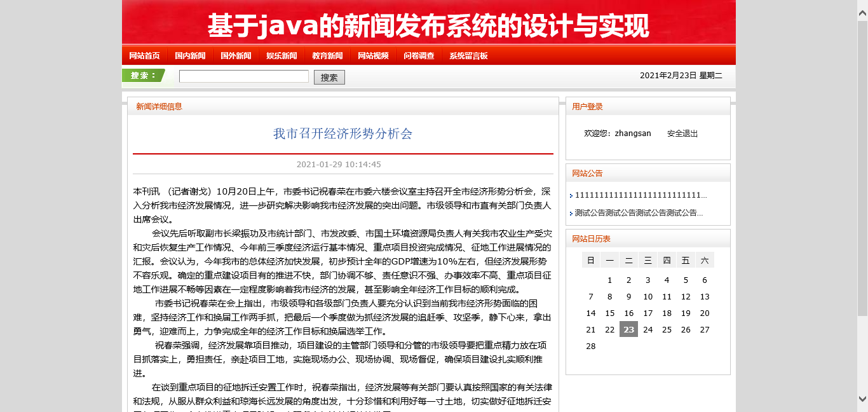The height and width of the screenshot is (412, 868).
Task: Open 国外新闻 in navigation bar
Action: click(236, 56)
